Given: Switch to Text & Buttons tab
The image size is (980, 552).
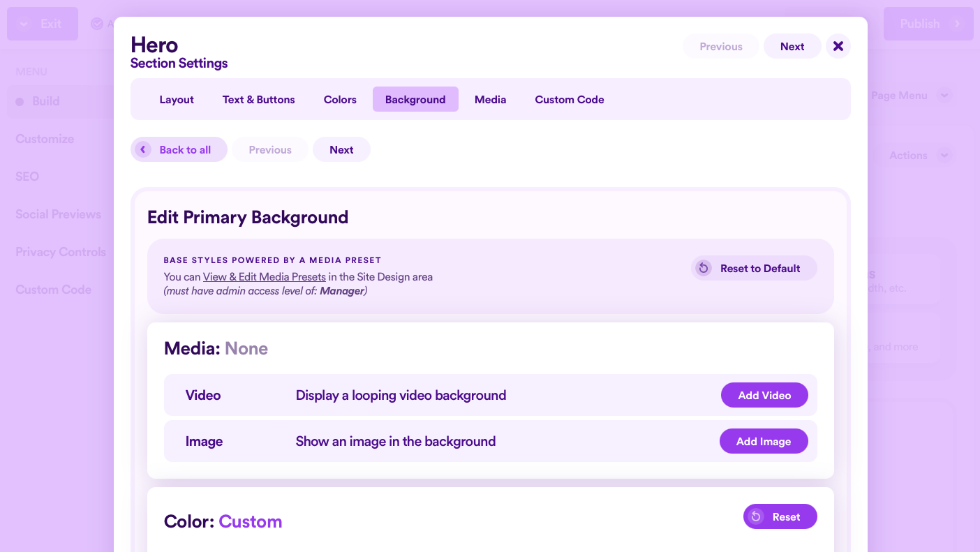Looking at the screenshot, I should (x=259, y=99).
